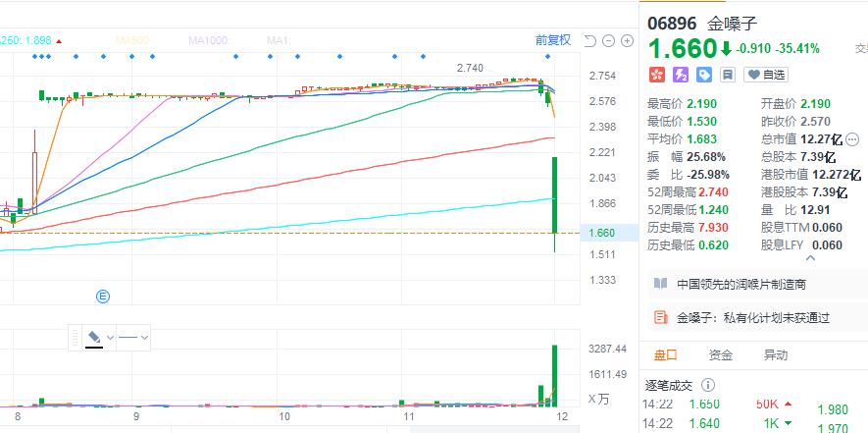Zoom in the chart with plus icon
Screen dimensions: 868x433
[x=627, y=40]
